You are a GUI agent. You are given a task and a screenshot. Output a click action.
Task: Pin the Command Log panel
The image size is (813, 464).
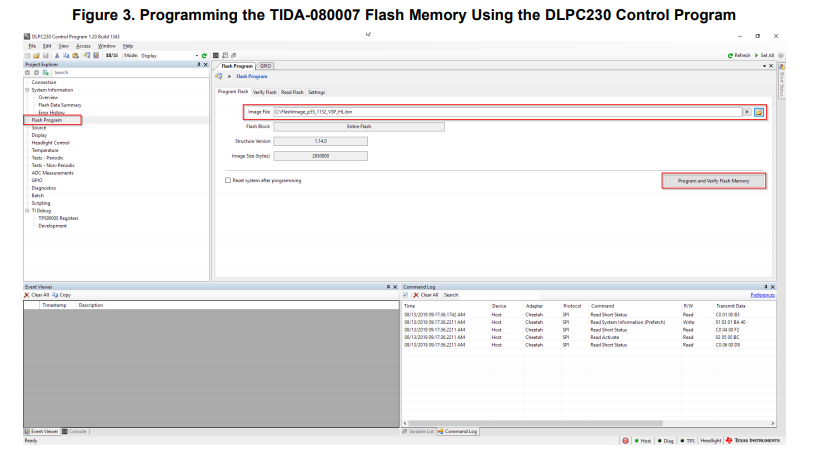coord(766,287)
